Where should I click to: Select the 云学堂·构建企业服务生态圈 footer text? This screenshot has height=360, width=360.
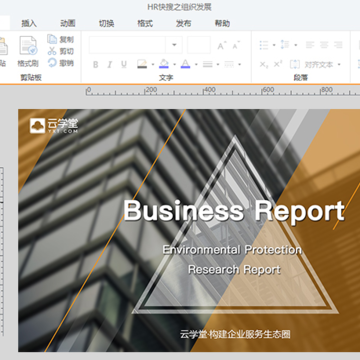click(235, 334)
